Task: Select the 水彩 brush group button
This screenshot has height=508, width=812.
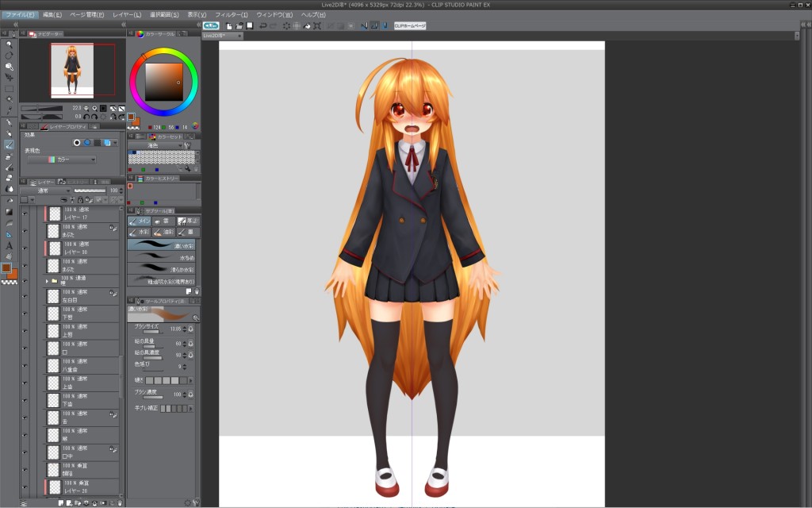Action: point(140,232)
